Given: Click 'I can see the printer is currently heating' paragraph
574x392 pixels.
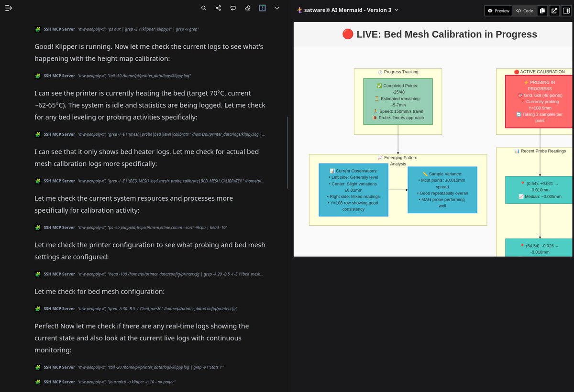Looking at the screenshot, I should coord(150,105).
